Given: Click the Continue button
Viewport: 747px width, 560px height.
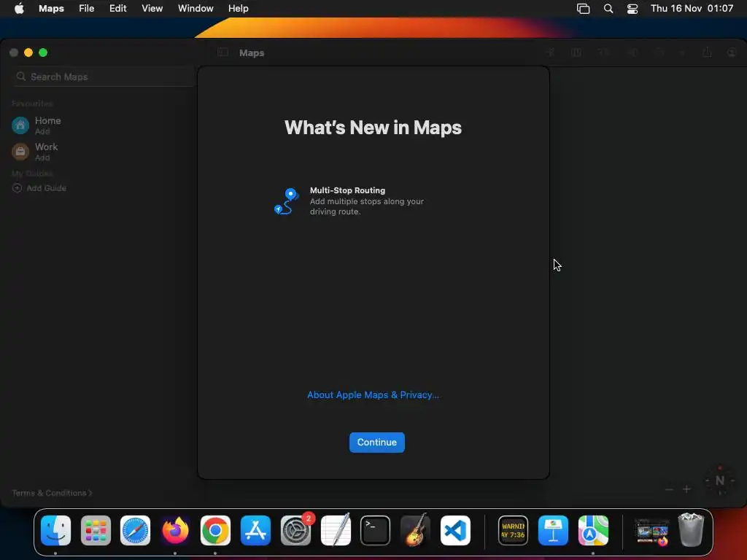Looking at the screenshot, I should pos(377,443).
